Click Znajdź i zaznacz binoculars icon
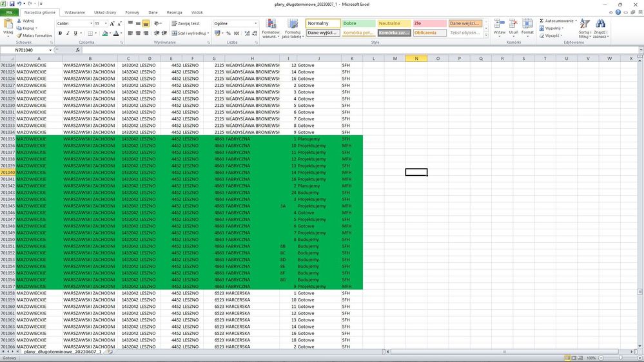The height and width of the screenshot is (362, 644). 600,29
